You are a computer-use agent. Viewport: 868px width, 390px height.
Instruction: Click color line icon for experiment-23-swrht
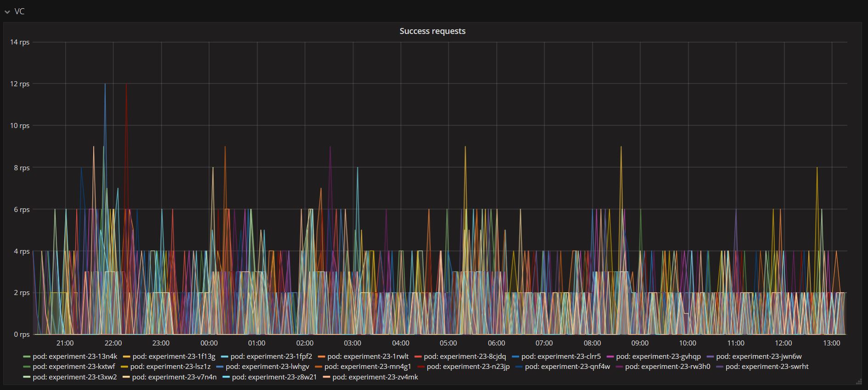coord(719,367)
